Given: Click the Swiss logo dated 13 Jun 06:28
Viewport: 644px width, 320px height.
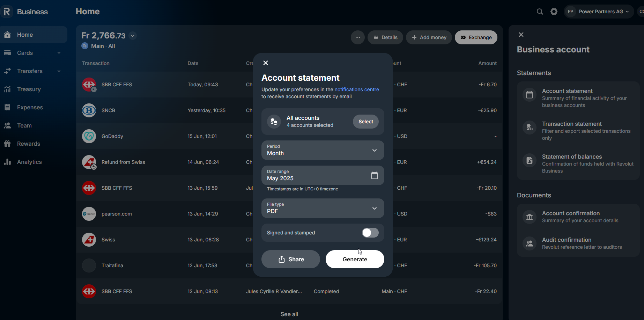Looking at the screenshot, I should coord(89,240).
